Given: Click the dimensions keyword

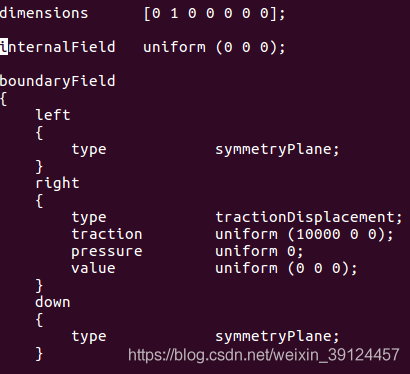Looking at the screenshot, I should tap(44, 13).
